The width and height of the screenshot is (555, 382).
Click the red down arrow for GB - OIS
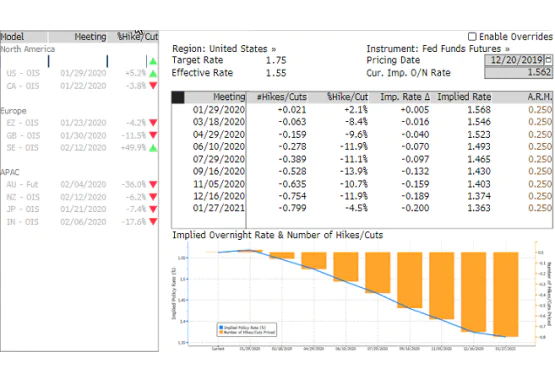[153, 135]
